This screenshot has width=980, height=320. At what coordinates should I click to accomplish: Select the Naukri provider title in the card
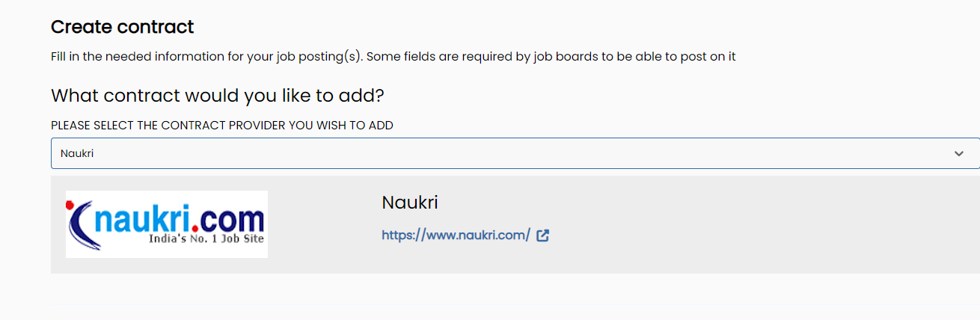click(410, 203)
